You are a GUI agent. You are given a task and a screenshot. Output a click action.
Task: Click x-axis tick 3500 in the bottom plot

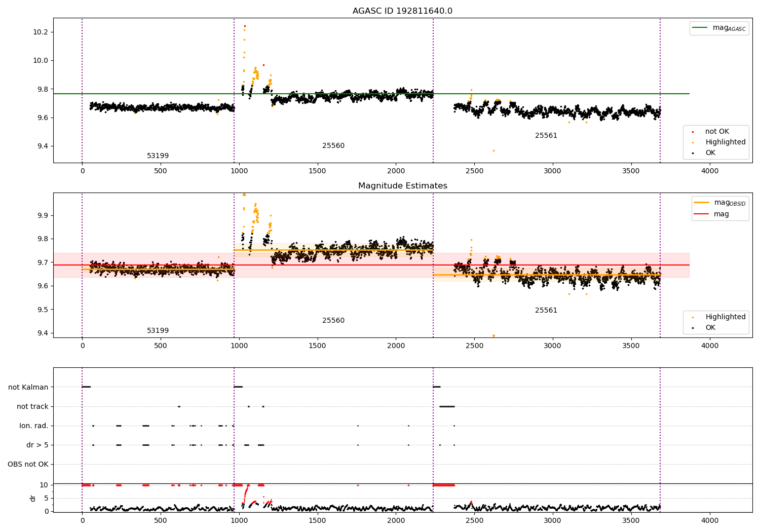coord(631,521)
